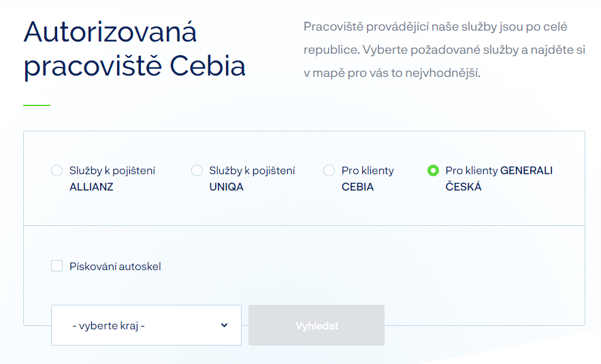This screenshot has width=601, height=364.
Task: Click the bold ČESKÁ word
Action: click(464, 187)
